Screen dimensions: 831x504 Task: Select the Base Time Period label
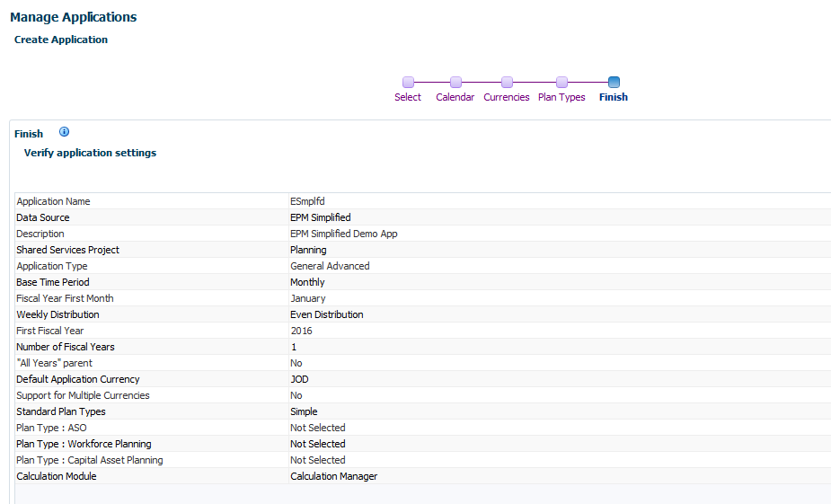pos(53,282)
